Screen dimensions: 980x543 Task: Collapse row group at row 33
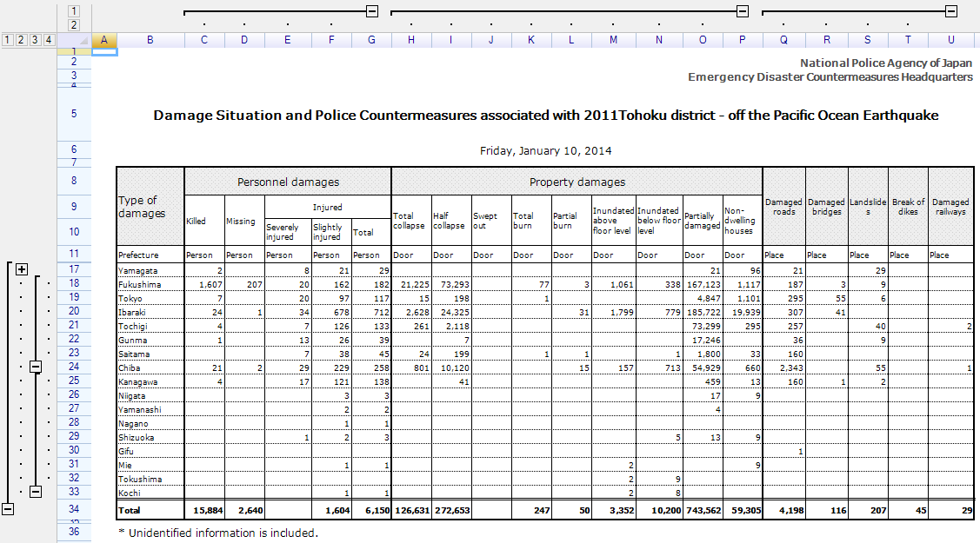[x=36, y=492]
